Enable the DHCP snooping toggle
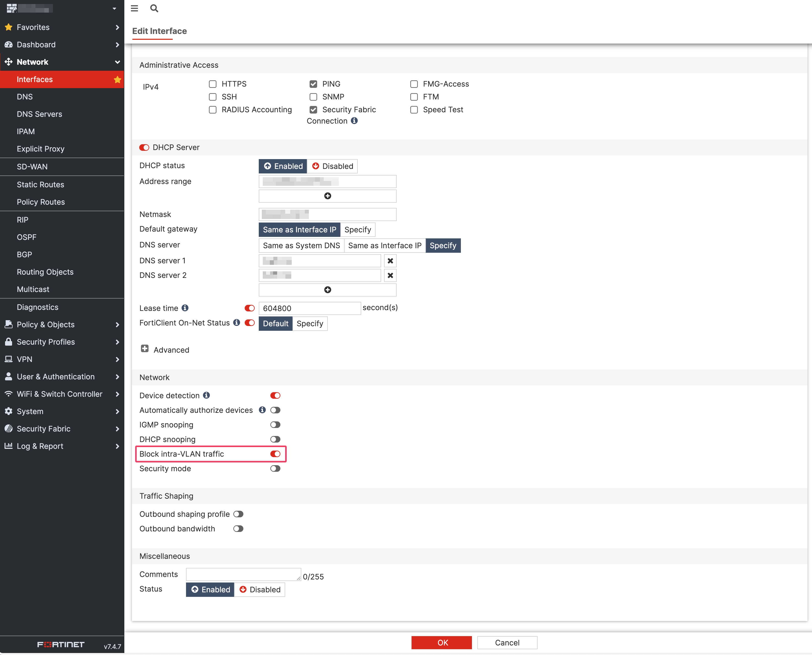This screenshot has height=655, width=812. pos(275,439)
